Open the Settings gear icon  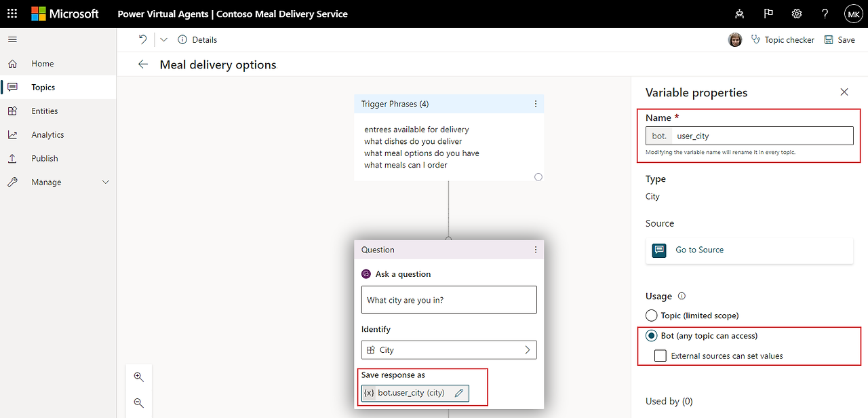click(797, 14)
